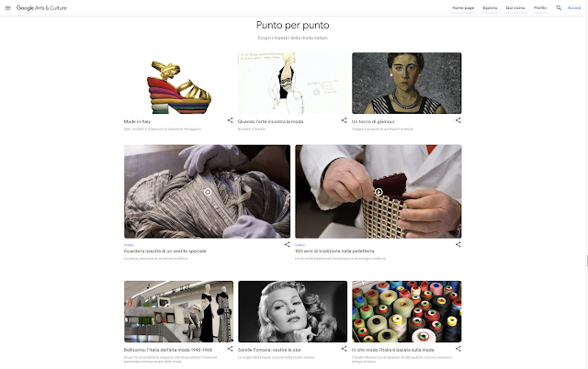Screen dimensions: 588x369
Task: Play the pleated dress video
Action: [x=208, y=192]
